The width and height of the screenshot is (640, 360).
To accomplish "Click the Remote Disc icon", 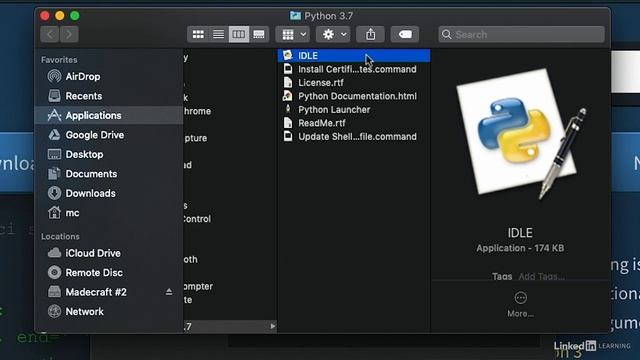I will click(x=54, y=272).
